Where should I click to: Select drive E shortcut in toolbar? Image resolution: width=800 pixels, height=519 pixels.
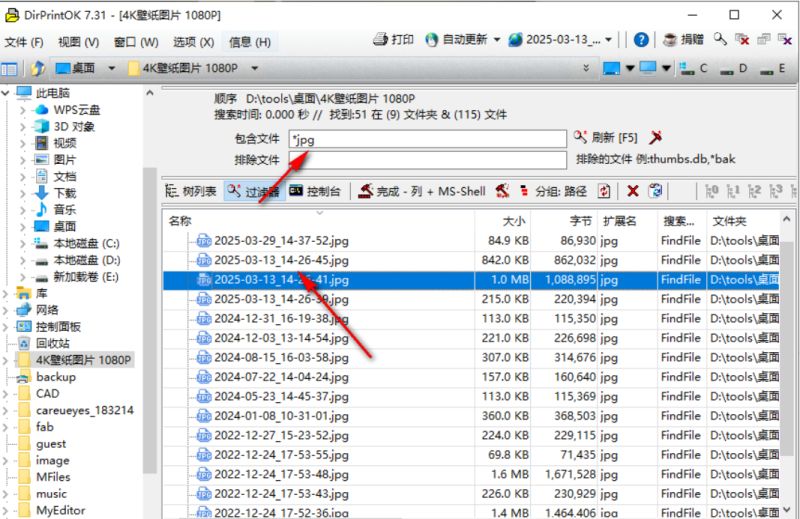click(x=772, y=68)
